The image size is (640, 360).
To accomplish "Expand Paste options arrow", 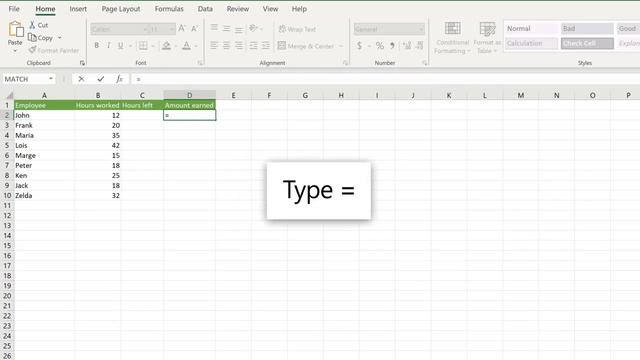I will point(15,51).
